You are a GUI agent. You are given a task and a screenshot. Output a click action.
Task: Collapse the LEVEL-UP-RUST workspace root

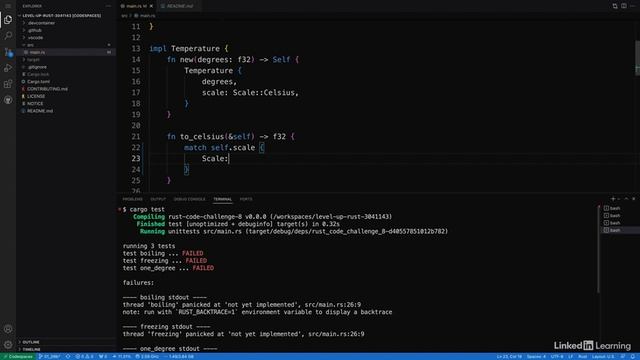coord(61,16)
